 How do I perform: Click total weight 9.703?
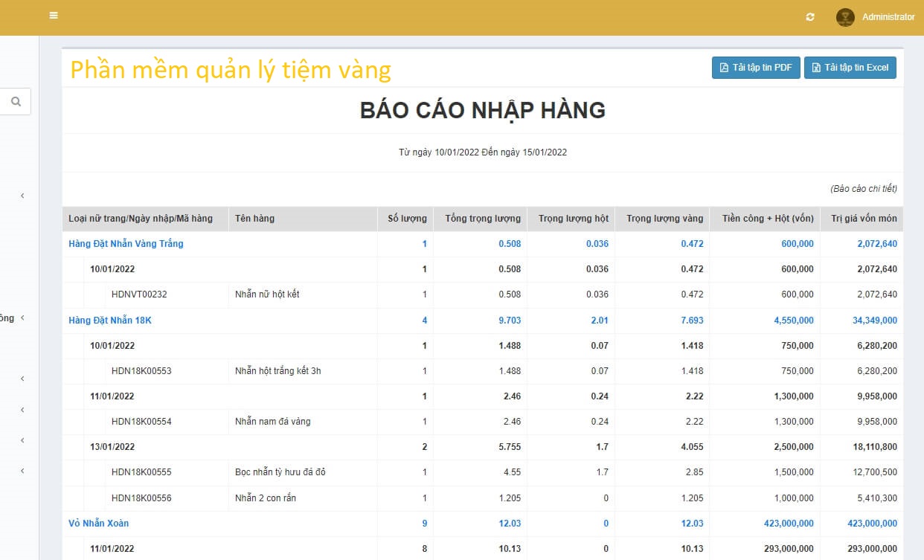(510, 321)
